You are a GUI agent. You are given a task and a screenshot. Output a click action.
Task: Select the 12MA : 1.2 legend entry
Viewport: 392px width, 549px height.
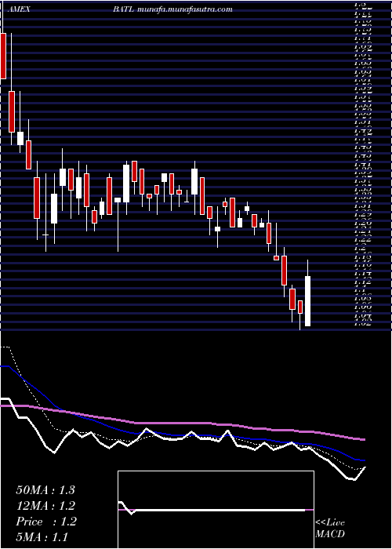coord(45,506)
